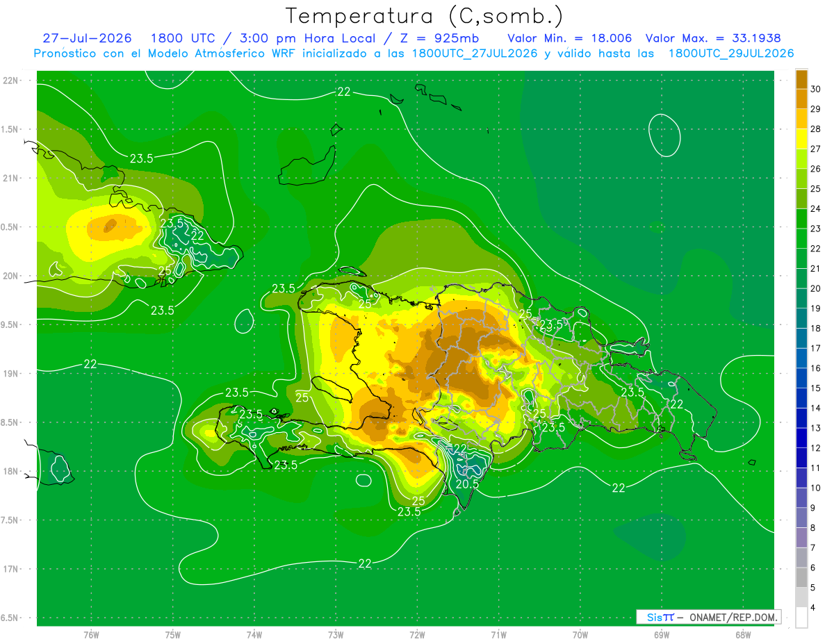Screen dimensions: 834x644
Task: Click the "20.5" contour label on the map
Action: click(466, 484)
